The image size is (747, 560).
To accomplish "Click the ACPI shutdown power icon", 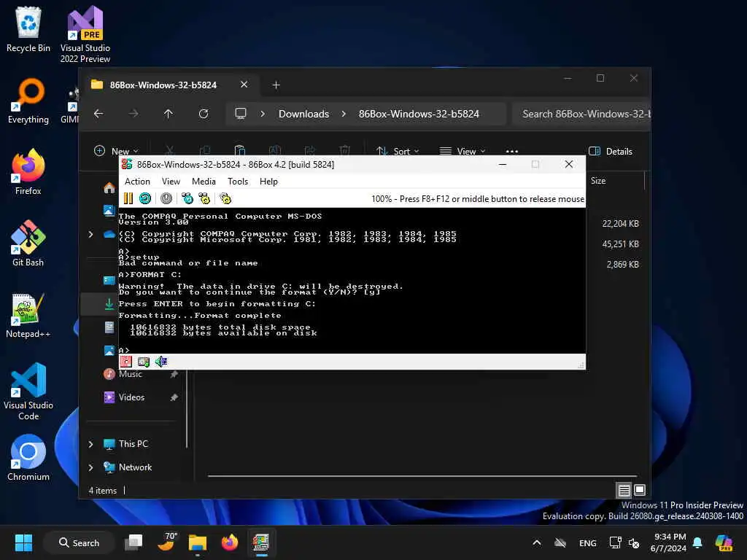I will (166, 198).
